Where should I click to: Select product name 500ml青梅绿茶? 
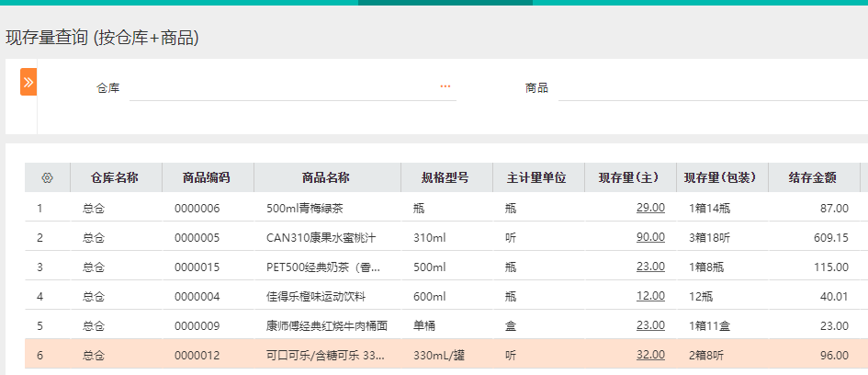(x=304, y=209)
